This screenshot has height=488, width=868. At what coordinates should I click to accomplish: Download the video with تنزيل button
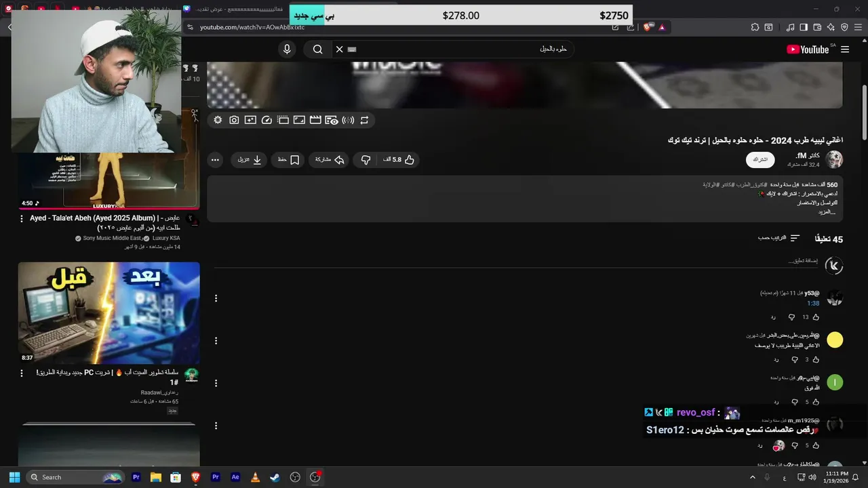click(x=250, y=160)
